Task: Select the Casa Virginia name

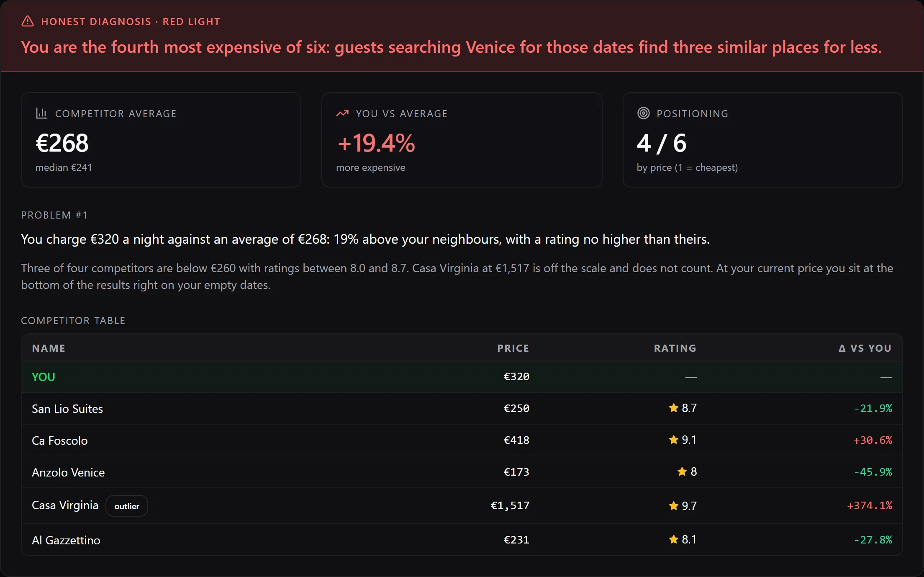Action: (x=65, y=505)
